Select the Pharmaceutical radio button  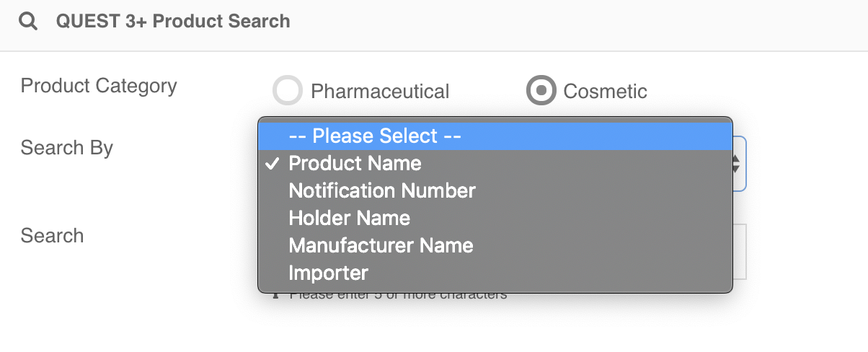pos(287,91)
